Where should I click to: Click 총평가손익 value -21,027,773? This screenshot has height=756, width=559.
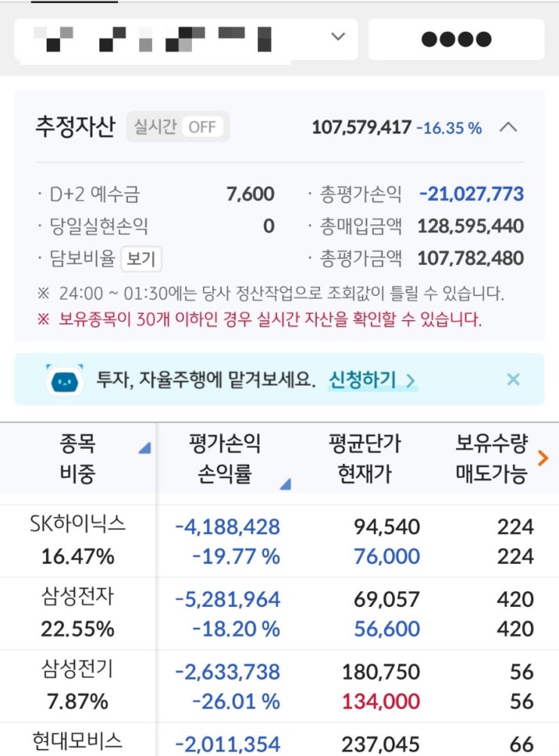tap(471, 194)
